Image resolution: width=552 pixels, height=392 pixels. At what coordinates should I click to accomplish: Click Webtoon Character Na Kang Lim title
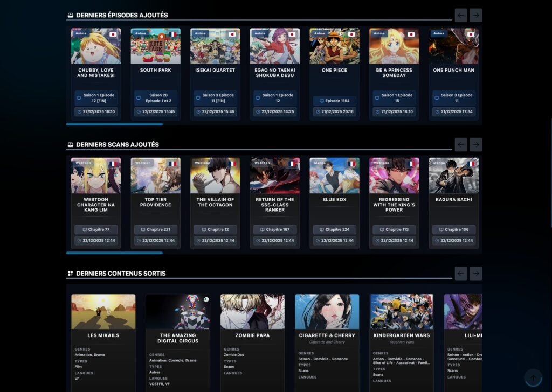coord(96,205)
